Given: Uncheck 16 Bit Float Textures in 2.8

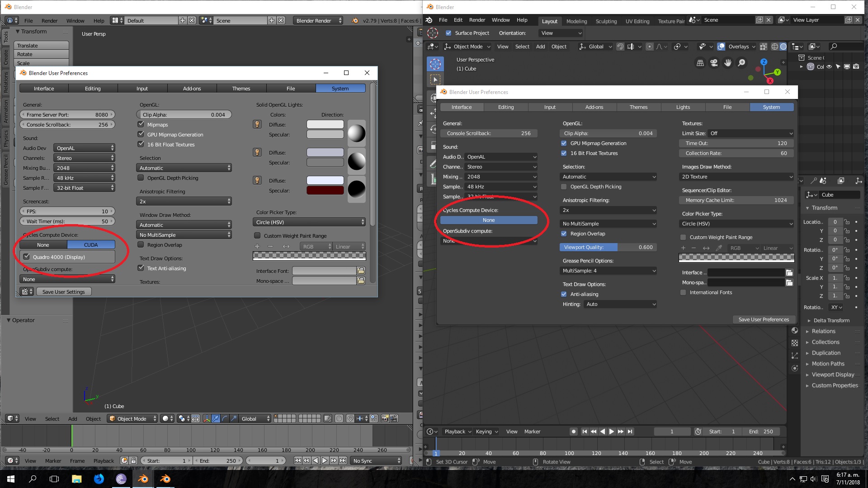Looking at the screenshot, I should (564, 153).
